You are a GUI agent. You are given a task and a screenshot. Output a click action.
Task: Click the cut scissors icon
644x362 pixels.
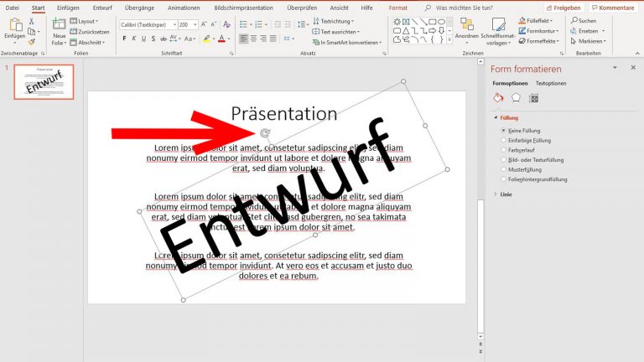coord(32,21)
